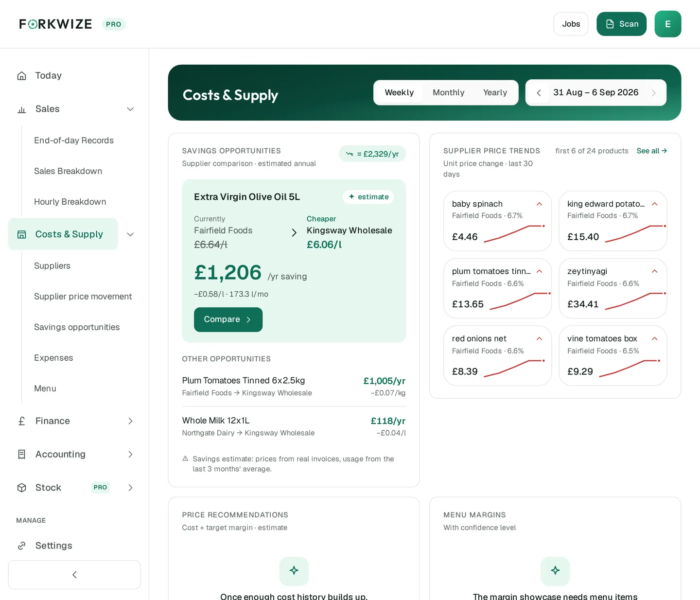Click the Accounting receipt icon
The width and height of the screenshot is (700, 600).
21,454
